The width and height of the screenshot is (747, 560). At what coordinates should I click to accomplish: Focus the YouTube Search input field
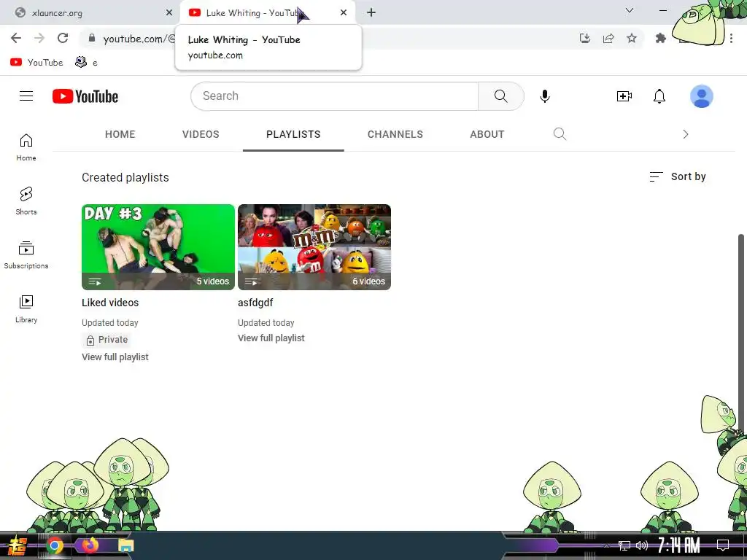[334, 96]
